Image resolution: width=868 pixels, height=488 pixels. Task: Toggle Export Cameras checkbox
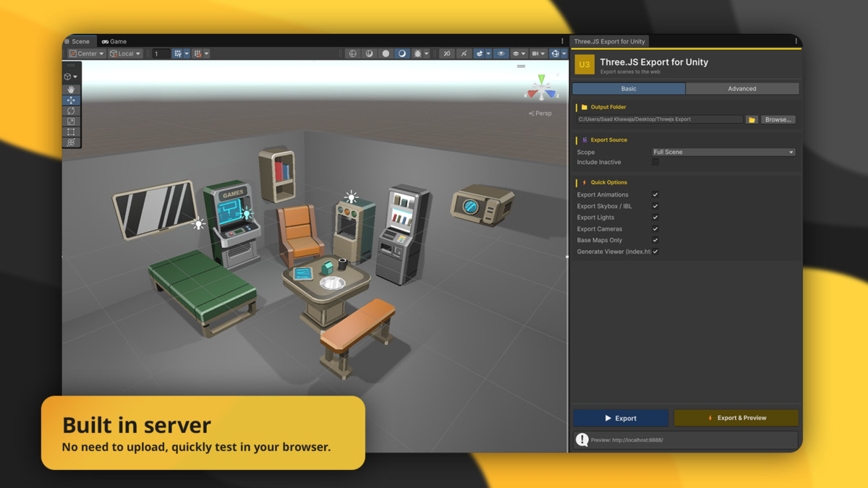(x=655, y=228)
